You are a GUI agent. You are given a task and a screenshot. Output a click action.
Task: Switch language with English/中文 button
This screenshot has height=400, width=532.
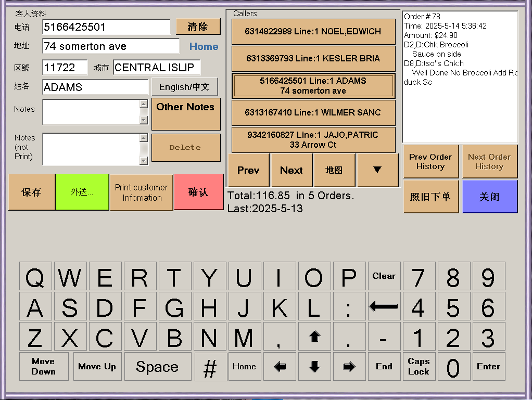pos(184,87)
